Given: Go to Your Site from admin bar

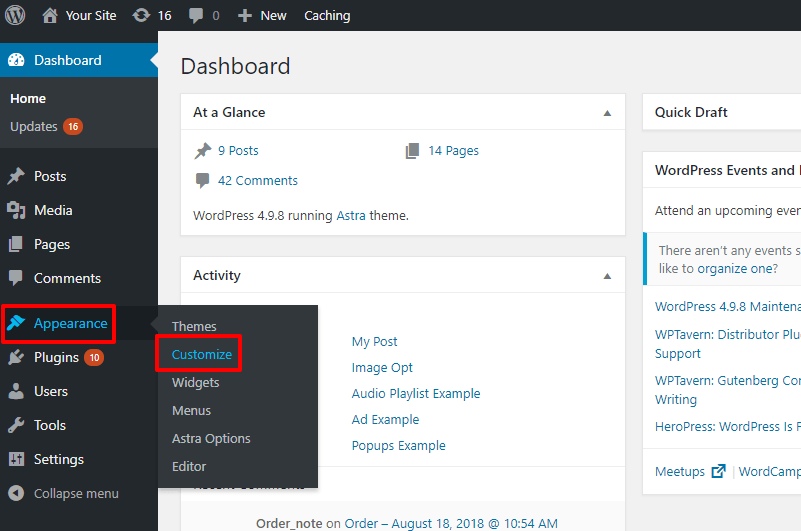Looking at the screenshot, I should click(x=91, y=16).
